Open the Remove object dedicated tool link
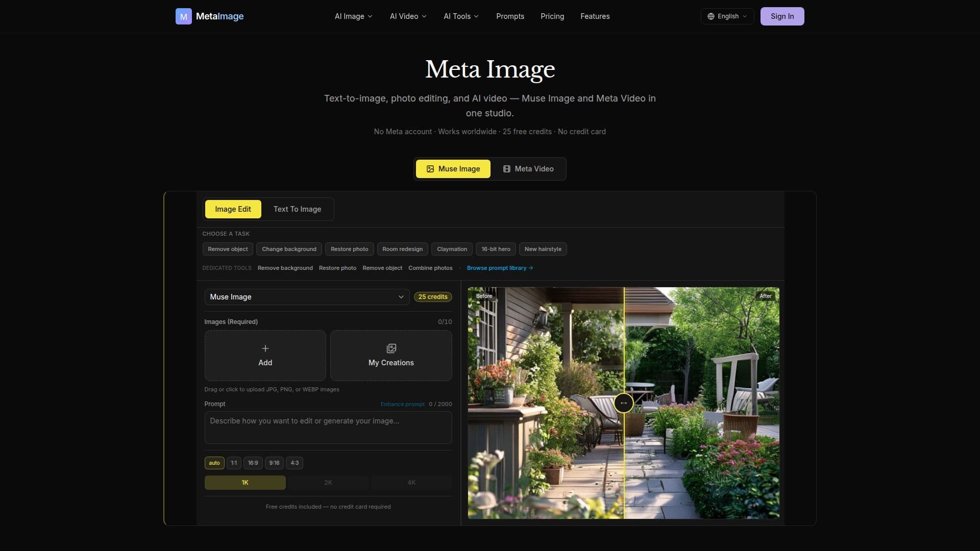This screenshot has width=980, height=551. 382,268
